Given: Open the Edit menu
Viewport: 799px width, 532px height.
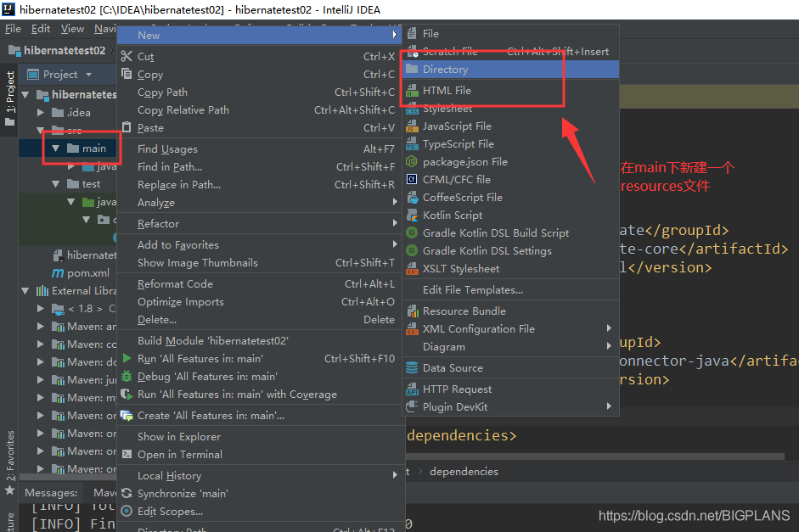Looking at the screenshot, I should pyautogui.click(x=41, y=29).
